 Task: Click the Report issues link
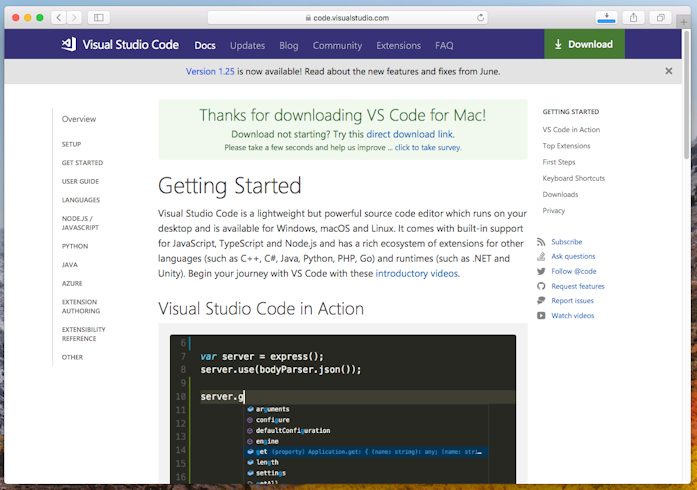(x=573, y=301)
